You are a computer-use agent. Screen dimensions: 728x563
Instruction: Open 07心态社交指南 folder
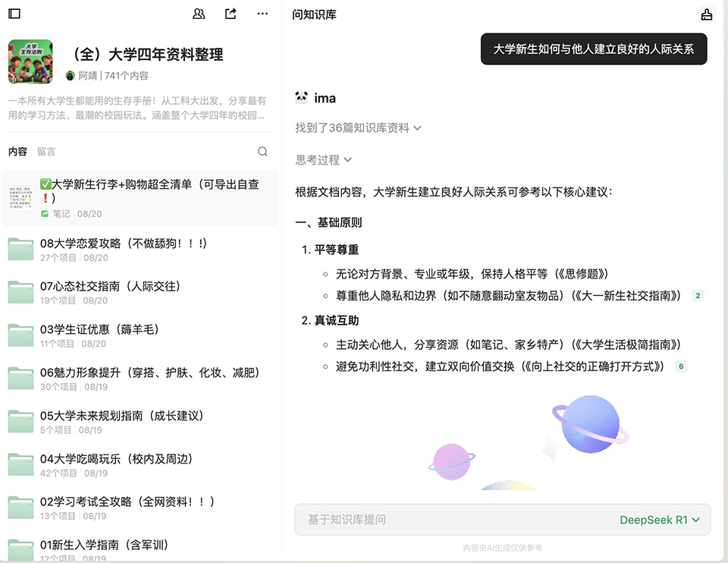[110, 286]
